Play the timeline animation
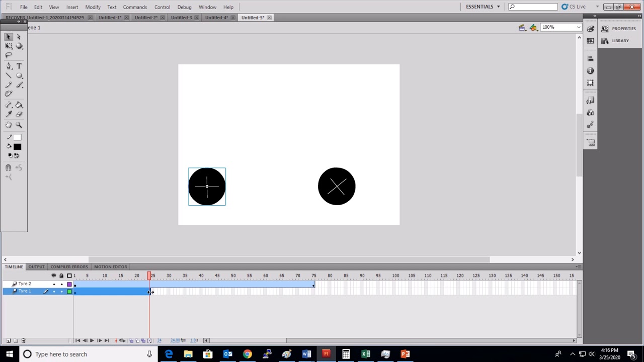This screenshot has height=362, width=644. click(92, 341)
